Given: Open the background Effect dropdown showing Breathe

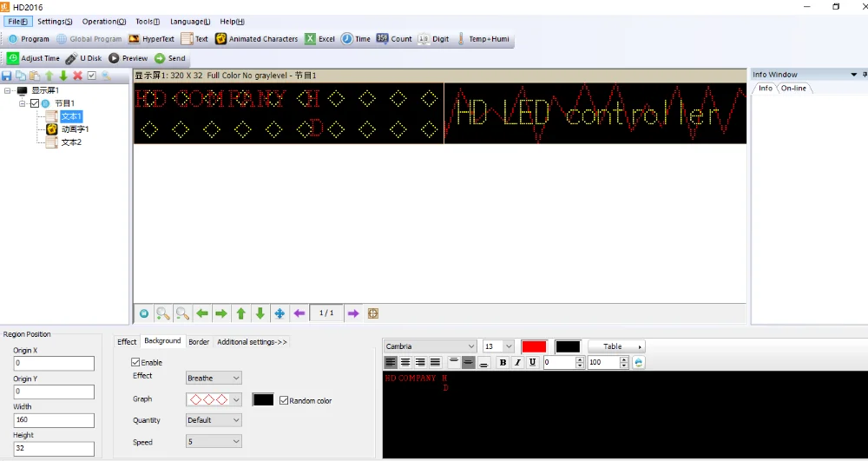Looking at the screenshot, I should [x=214, y=379].
